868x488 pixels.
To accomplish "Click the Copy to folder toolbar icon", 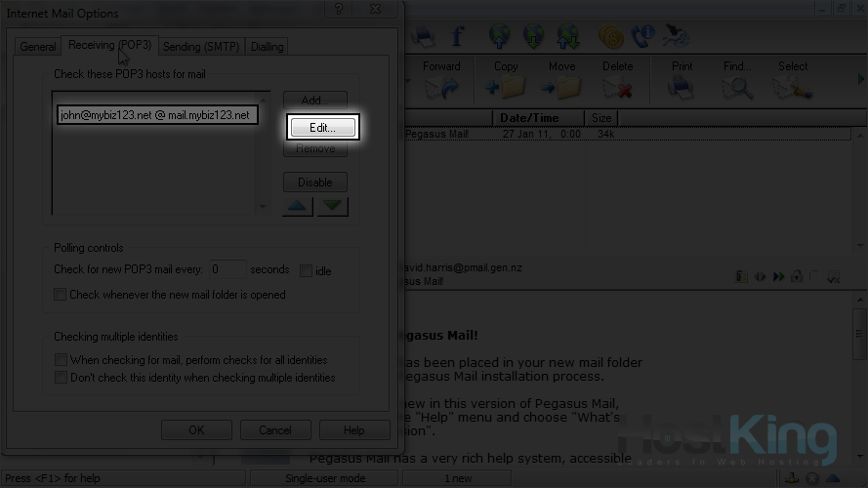I will (x=505, y=87).
